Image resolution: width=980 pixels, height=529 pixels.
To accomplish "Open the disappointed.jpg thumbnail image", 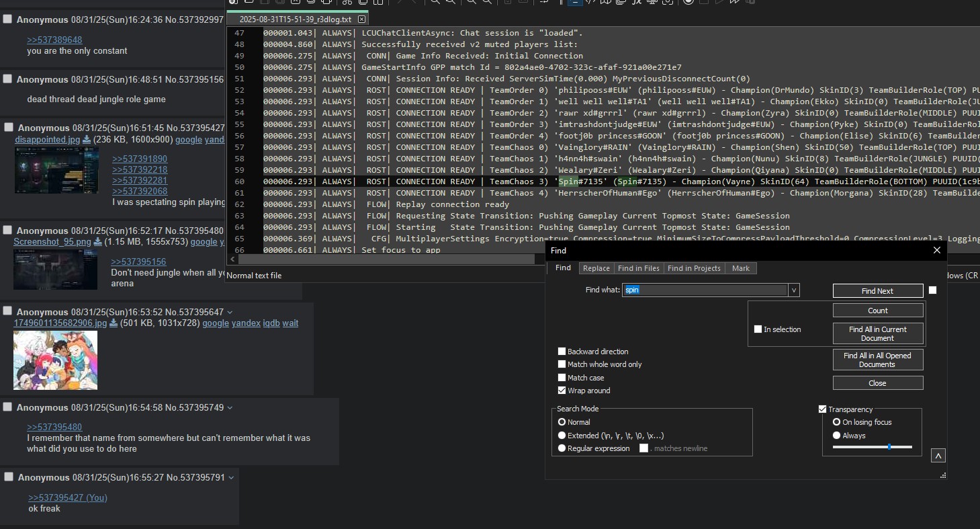I will [x=56, y=170].
